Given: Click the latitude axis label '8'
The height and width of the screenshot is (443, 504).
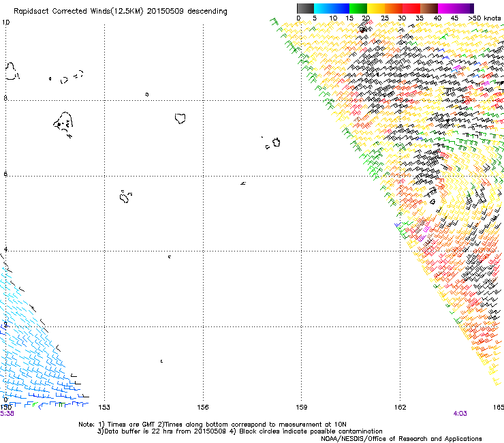Looking at the screenshot, I should [x=5, y=98].
